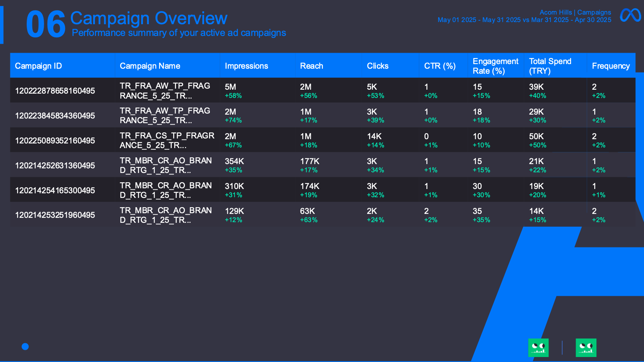Click the 29K total spend value

(x=536, y=112)
